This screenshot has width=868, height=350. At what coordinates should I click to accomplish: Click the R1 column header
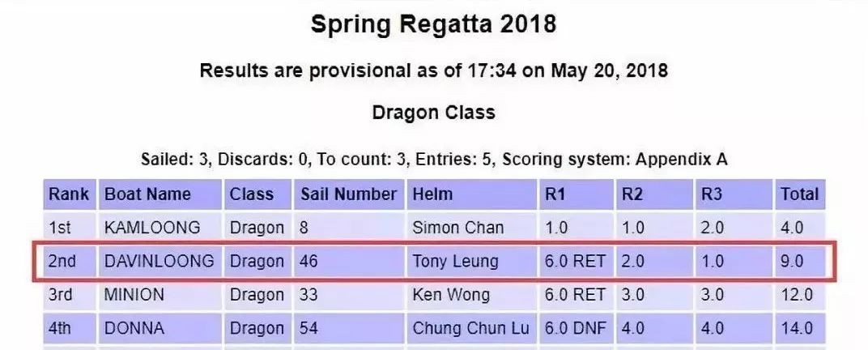tap(555, 194)
